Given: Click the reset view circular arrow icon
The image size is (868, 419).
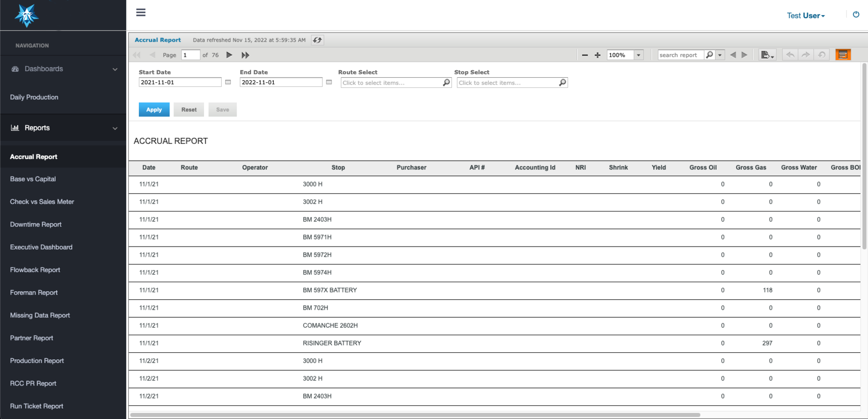Looking at the screenshot, I should pos(821,55).
